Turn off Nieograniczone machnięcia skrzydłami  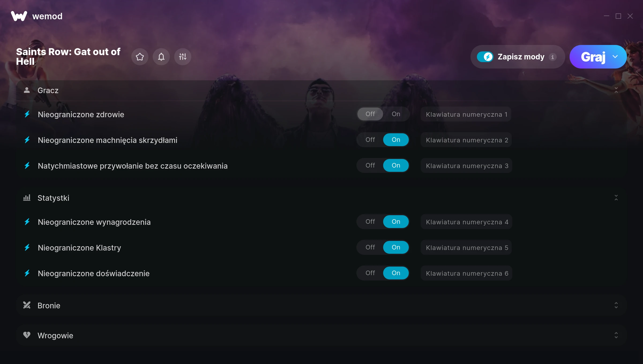(x=370, y=140)
